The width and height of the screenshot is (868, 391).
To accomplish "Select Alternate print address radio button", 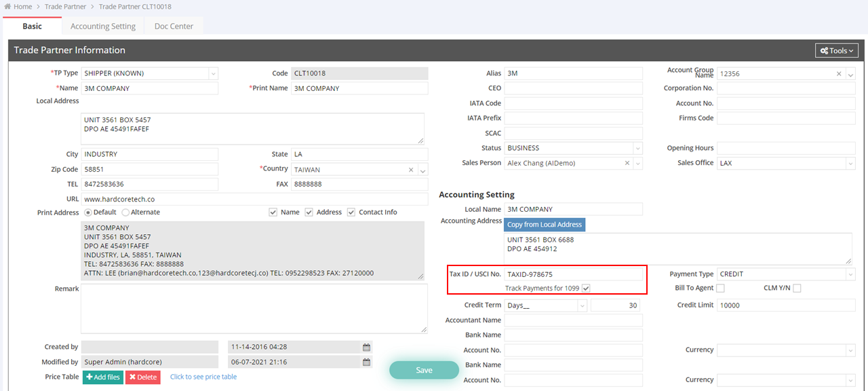I will pos(125,212).
